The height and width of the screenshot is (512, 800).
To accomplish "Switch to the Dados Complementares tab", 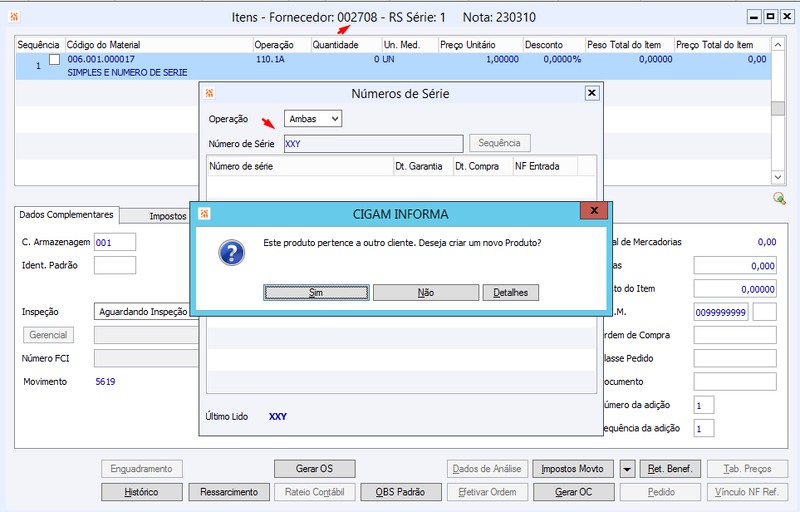I will tap(66, 215).
